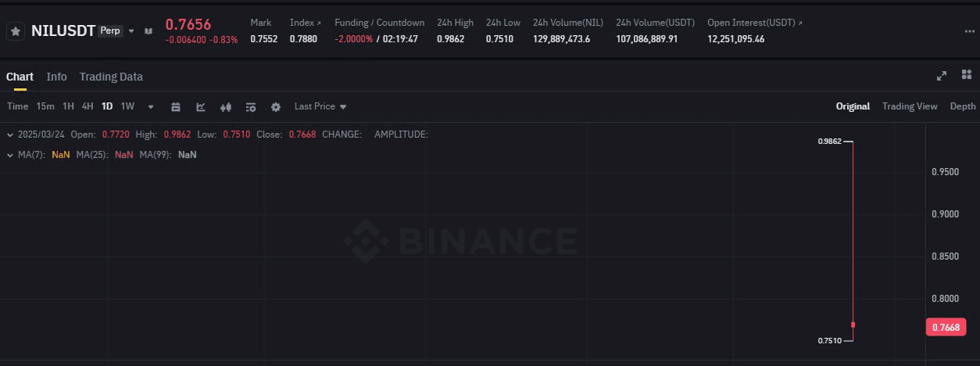The width and height of the screenshot is (980, 366).
Task: Click the Index value 0.7880
Action: coord(303,39)
